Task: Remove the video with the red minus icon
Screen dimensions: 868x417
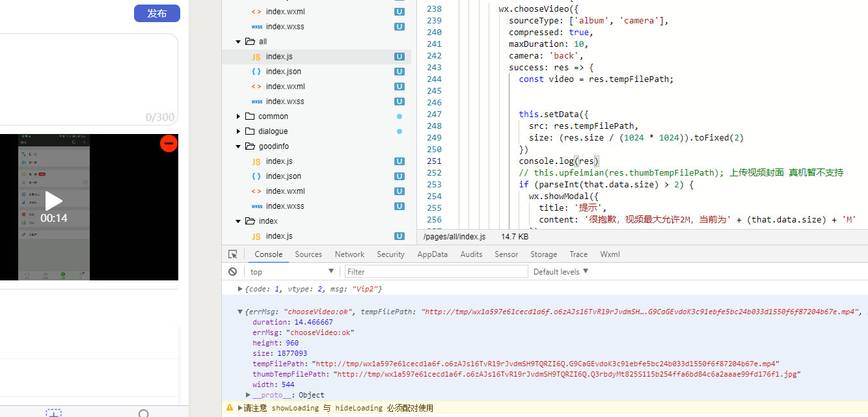Action: pos(169,143)
